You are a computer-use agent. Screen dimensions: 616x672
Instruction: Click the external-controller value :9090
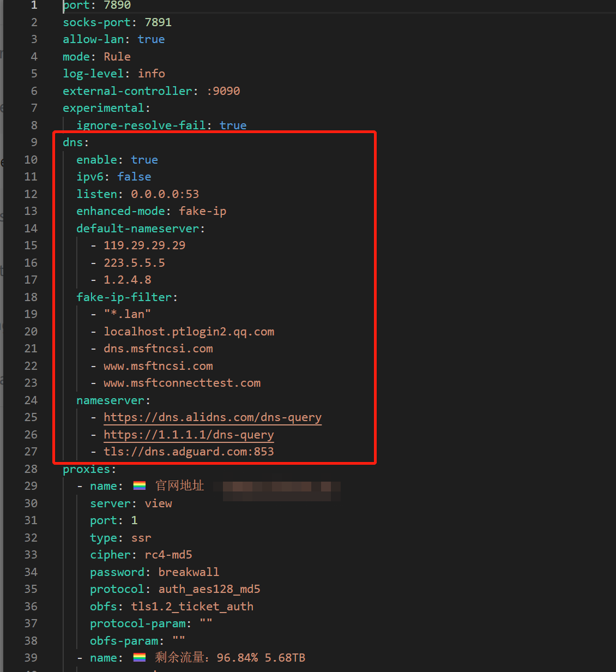[223, 91]
